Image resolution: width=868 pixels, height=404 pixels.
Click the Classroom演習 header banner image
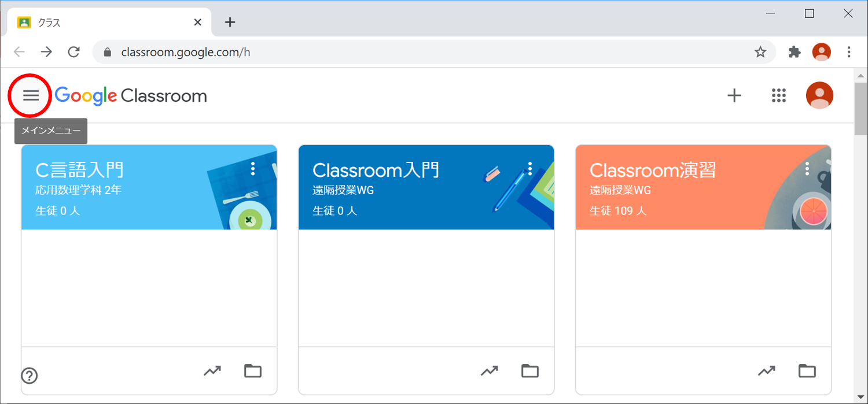pos(704,187)
